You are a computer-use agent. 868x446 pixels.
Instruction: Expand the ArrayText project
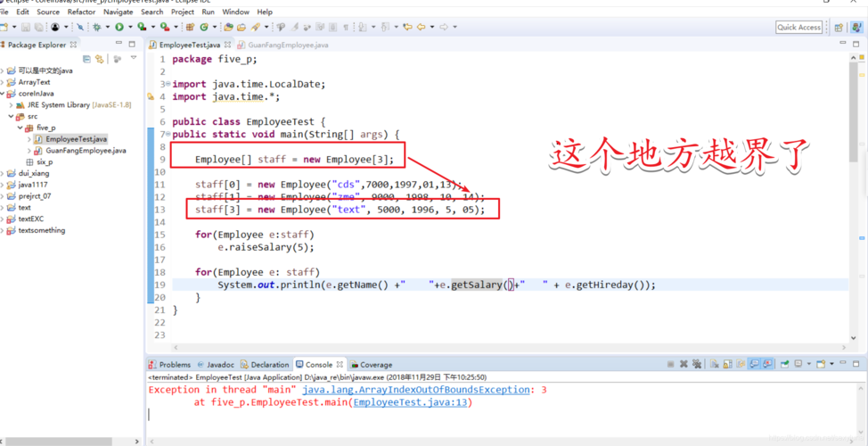(x=2, y=82)
